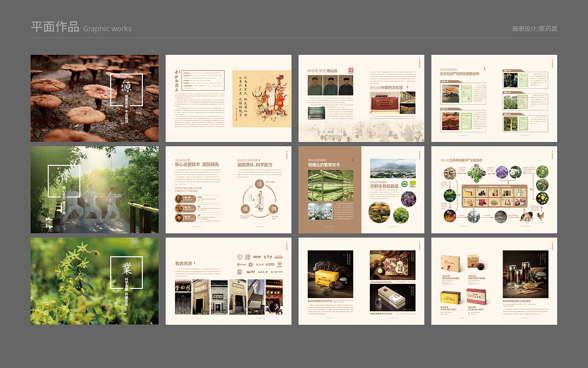Click the 规模化的繁育技术 heading
The width and height of the screenshot is (588, 368).
click(x=324, y=165)
